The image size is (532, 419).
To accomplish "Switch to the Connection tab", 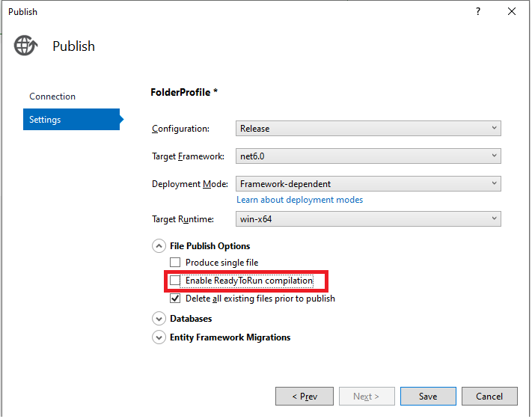I will [52, 97].
